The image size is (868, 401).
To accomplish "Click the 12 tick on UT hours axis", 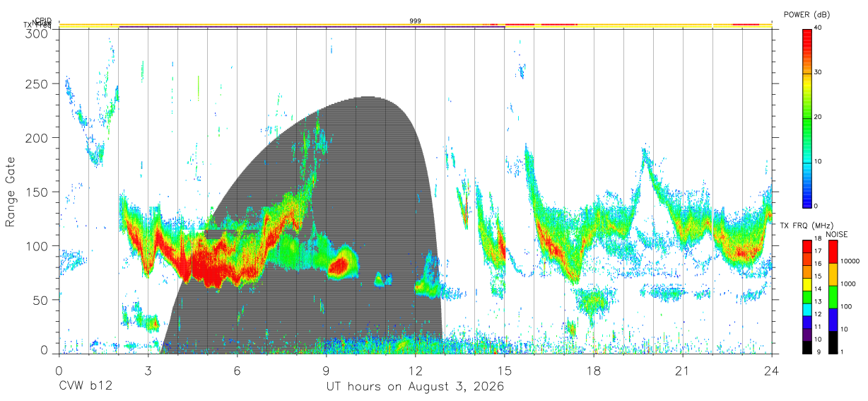I will 415,371.
